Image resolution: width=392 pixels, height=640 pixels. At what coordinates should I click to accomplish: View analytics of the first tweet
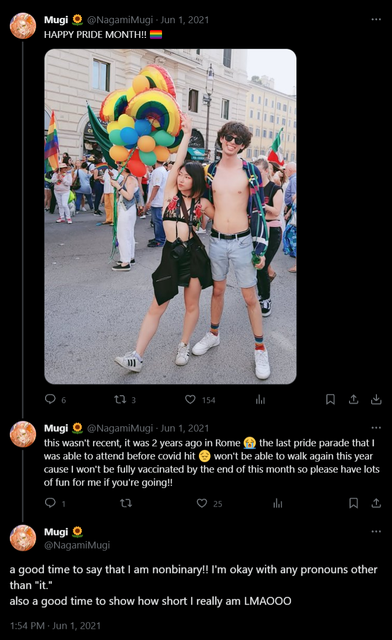[x=261, y=399]
